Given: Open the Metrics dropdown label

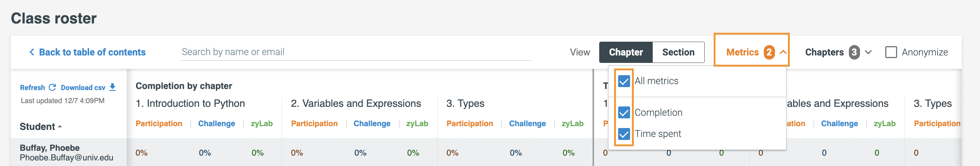Looking at the screenshot, I should (742, 52).
